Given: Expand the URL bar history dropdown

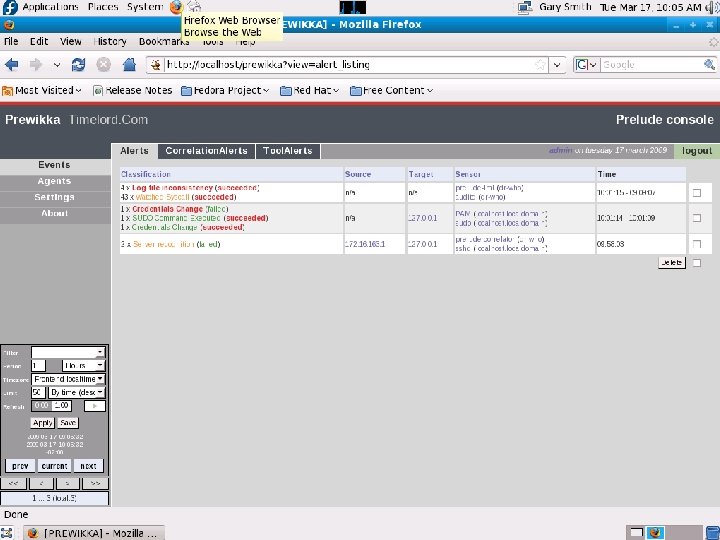Looking at the screenshot, I should pyautogui.click(x=557, y=65).
